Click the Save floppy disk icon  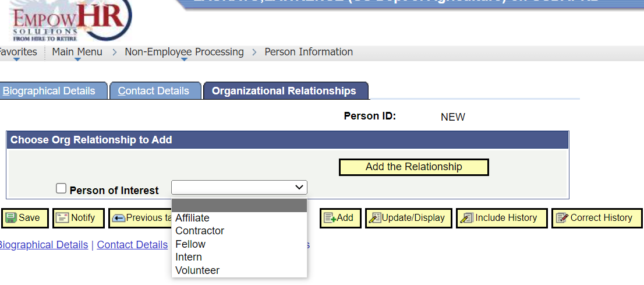11,218
